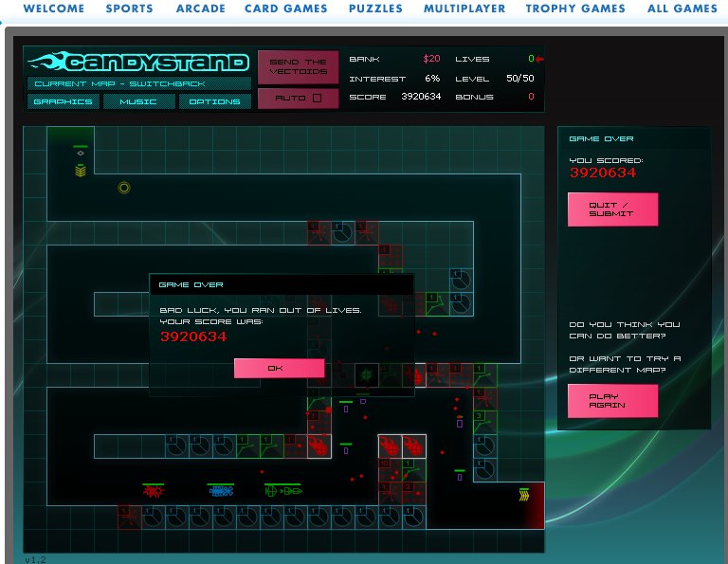728x564 pixels.
Task: Open the All Games menu item
Action: [x=682, y=9]
